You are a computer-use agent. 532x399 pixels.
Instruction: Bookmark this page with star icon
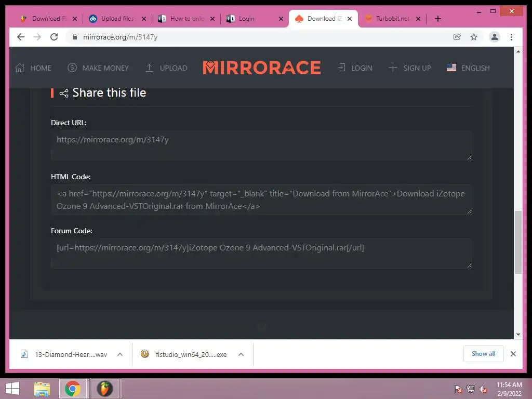click(x=474, y=37)
